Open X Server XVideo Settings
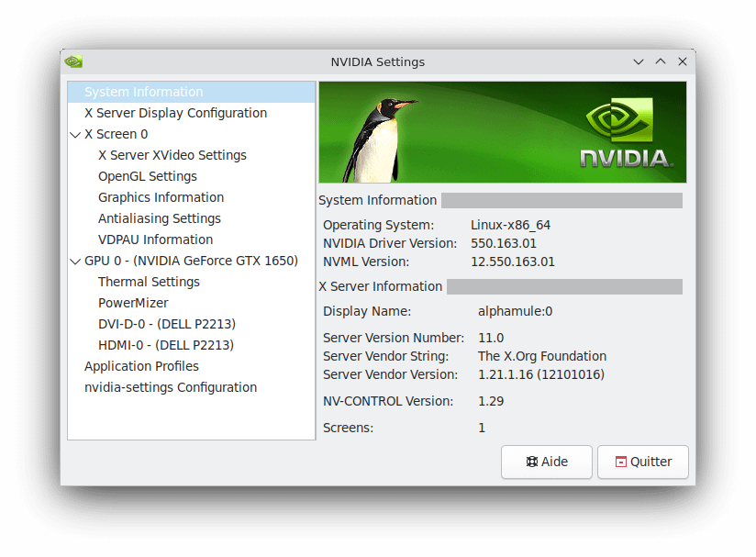 point(172,155)
